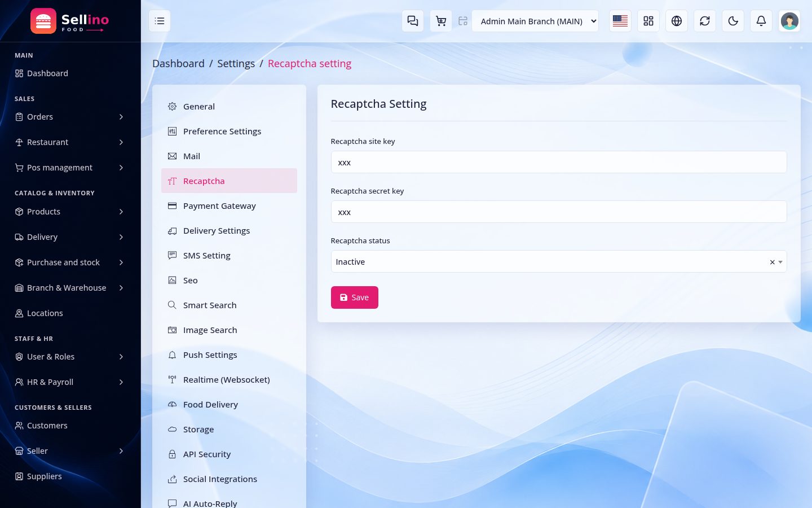Go to Dashboard breadcrumb link

tap(178, 63)
